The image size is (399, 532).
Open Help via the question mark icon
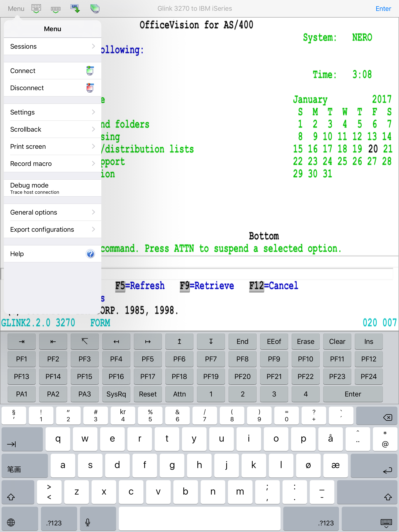pos(90,254)
